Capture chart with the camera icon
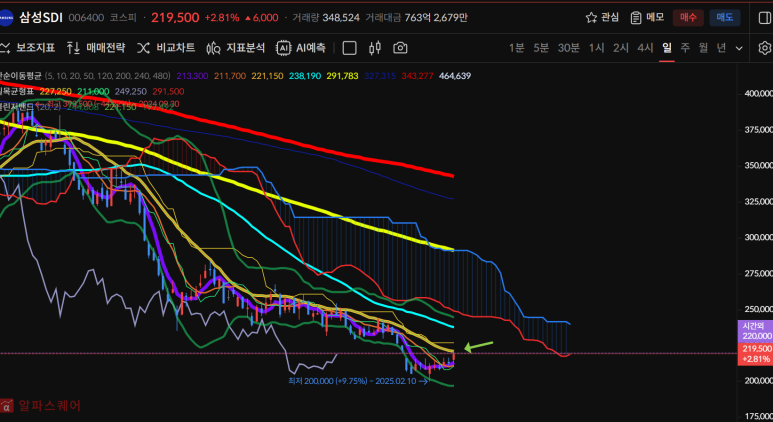The image size is (773, 422). 400,48
